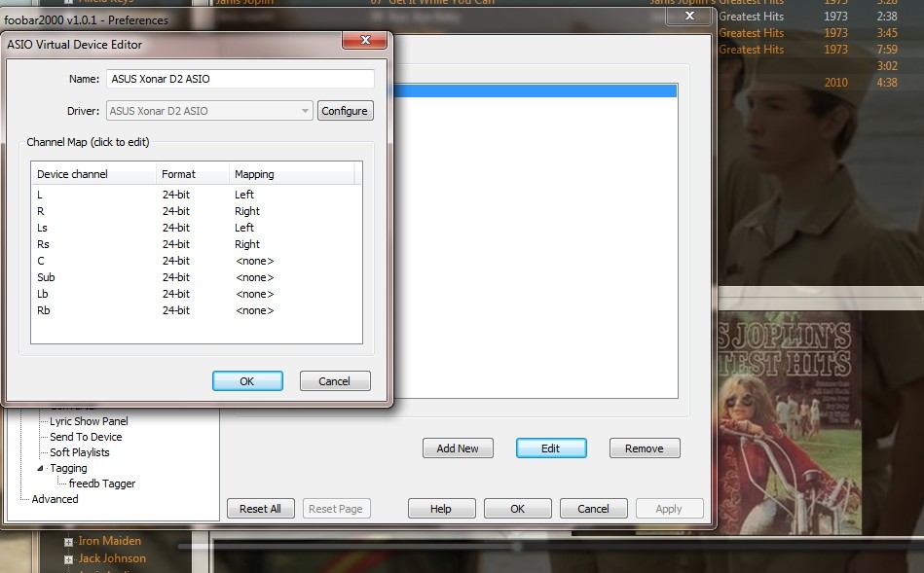Select Send To Device in preferences tree
The height and width of the screenshot is (573, 924).
pos(86,437)
